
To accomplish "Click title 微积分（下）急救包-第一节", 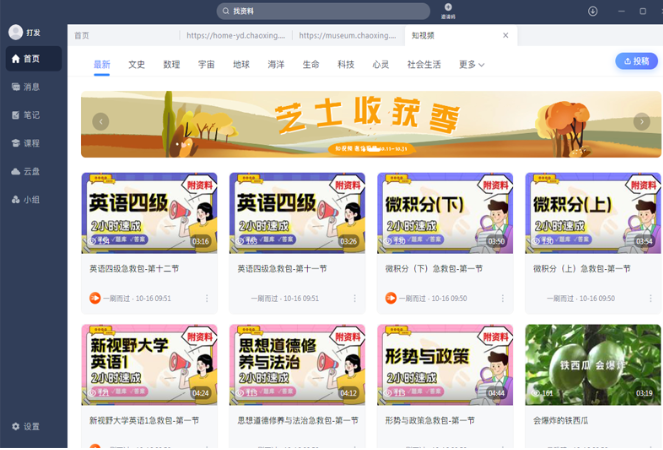I will pyautogui.click(x=434, y=269).
